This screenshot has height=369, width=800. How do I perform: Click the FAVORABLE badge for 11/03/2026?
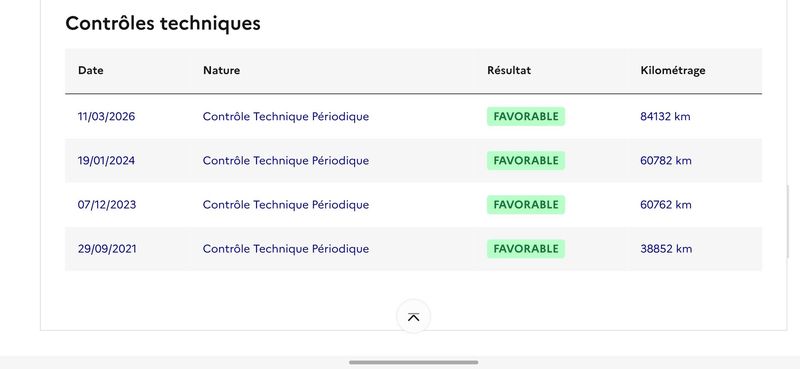click(x=526, y=116)
